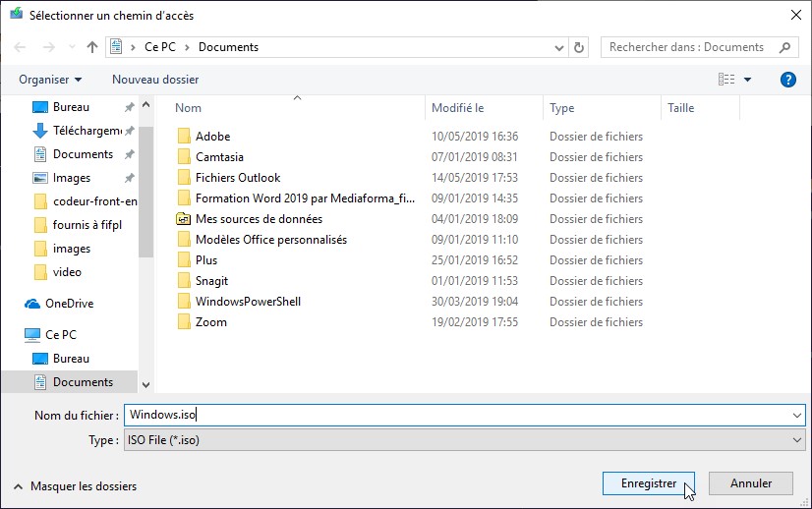Open the Adobe folder icon
Viewport: 812px width, 509px height.
(183, 137)
